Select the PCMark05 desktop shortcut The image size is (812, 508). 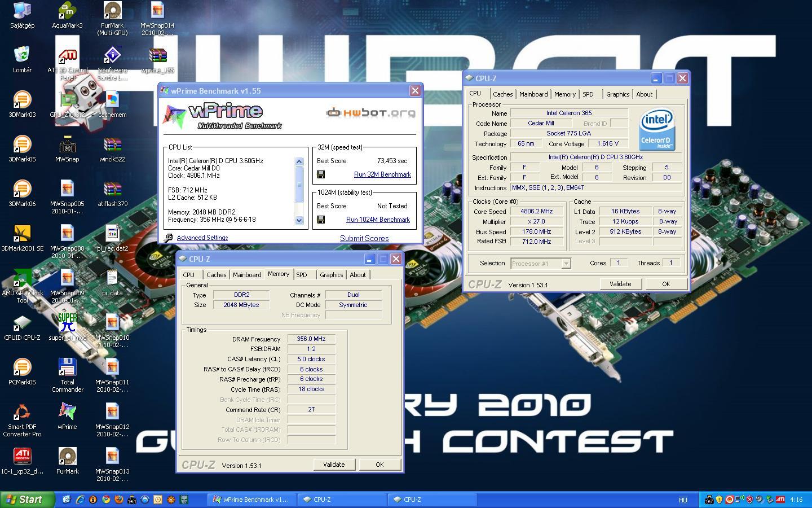(x=22, y=371)
